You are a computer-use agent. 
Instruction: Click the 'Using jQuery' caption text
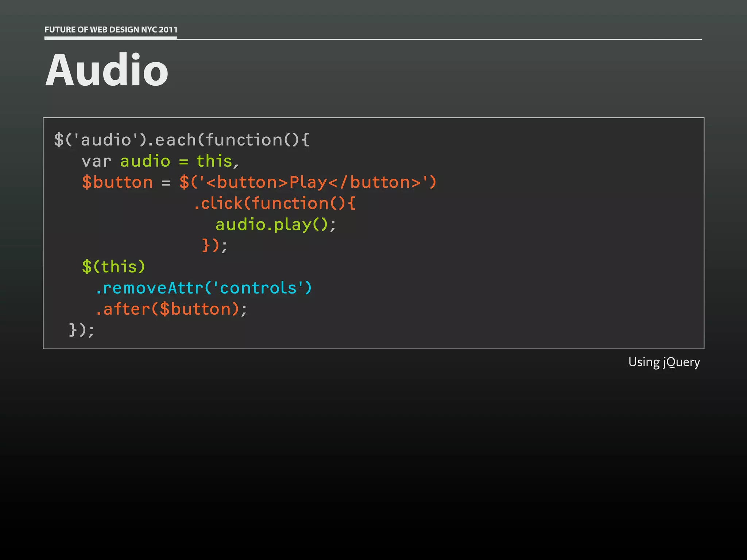tap(664, 362)
